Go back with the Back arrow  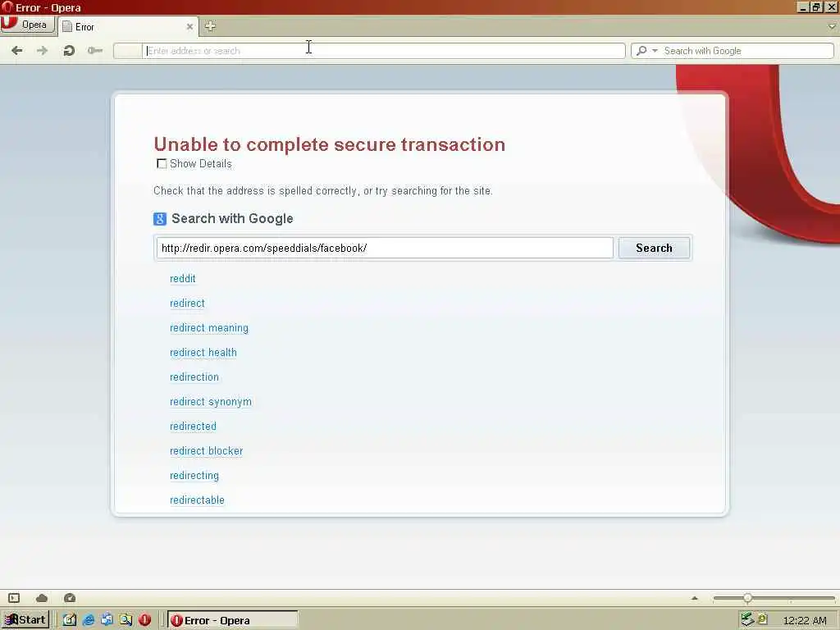[16, 50]
